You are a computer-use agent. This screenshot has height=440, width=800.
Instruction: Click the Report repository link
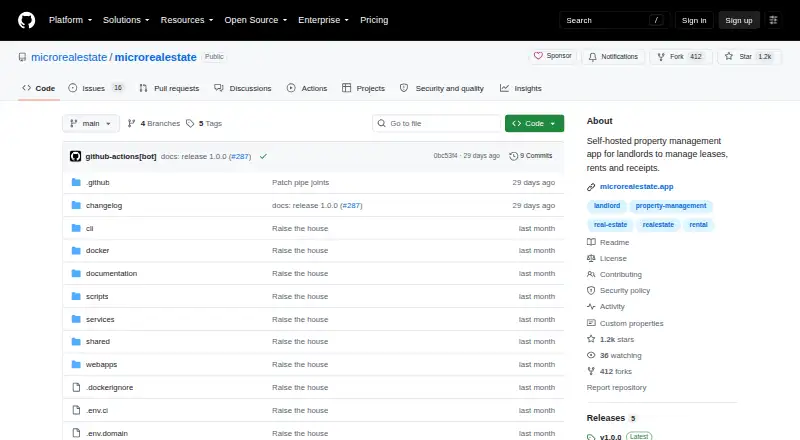coord(616,387)
